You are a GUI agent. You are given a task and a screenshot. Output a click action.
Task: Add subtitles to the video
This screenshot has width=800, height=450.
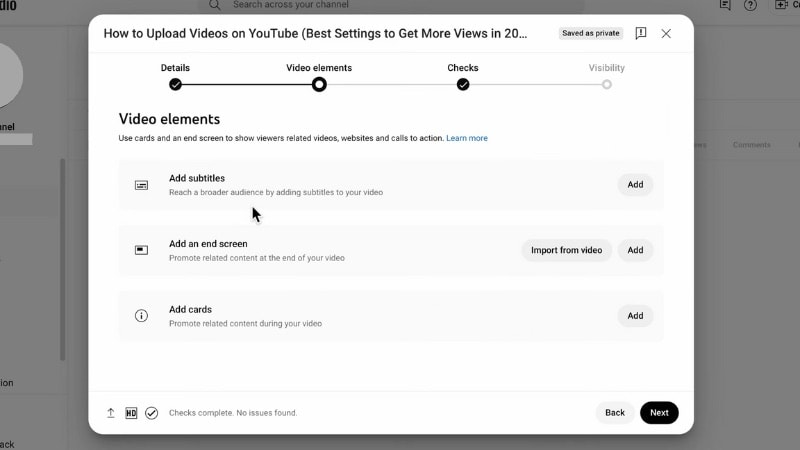click(x=635, y=185)
